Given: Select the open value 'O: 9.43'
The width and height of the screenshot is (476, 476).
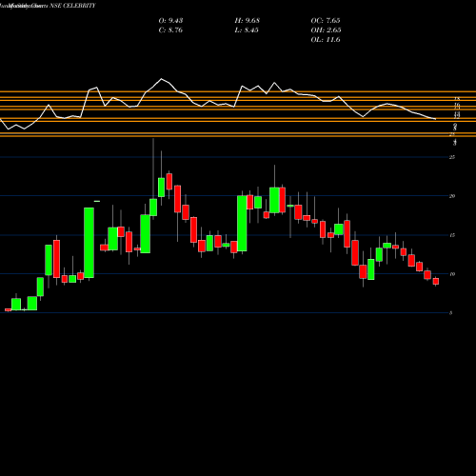Looking at the screenshot, I should [x=170, y=21].
